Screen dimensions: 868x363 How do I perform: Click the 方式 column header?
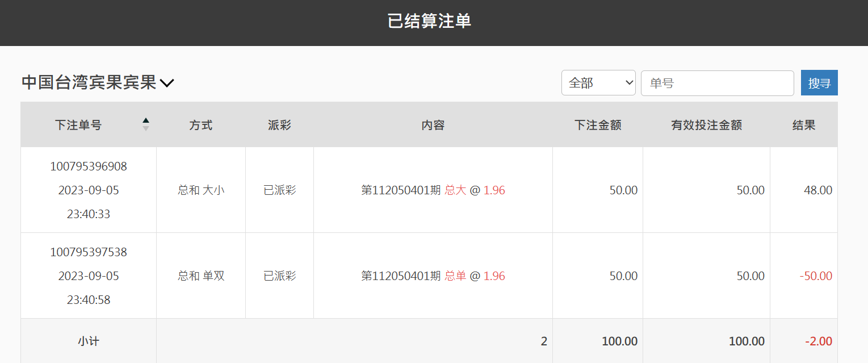pos(201,125)
